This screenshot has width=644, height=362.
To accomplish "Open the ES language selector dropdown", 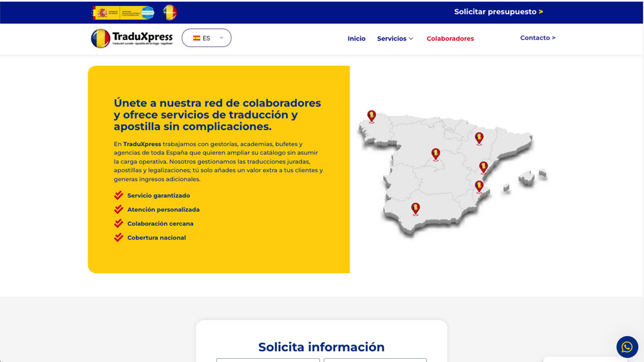I will coord(207,38).
